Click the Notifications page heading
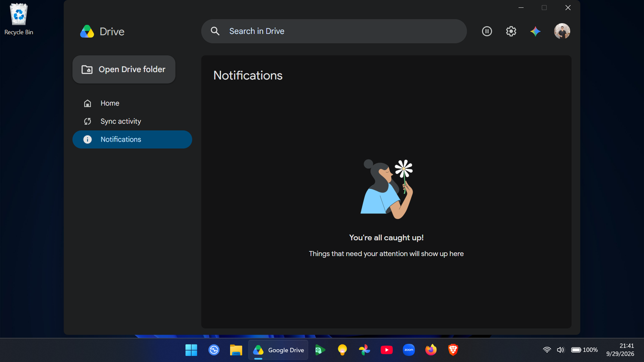The image size is (644, 362). click(248, 75)
